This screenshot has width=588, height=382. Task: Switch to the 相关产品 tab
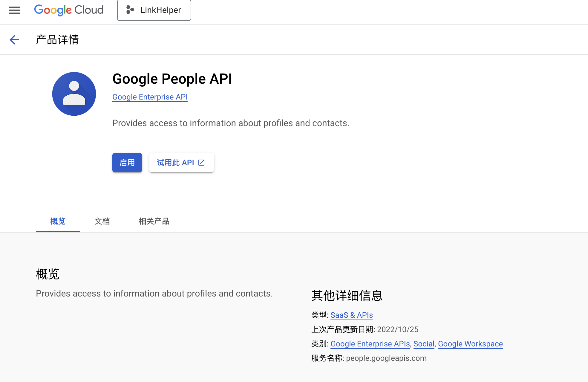[x=154, y=221]
